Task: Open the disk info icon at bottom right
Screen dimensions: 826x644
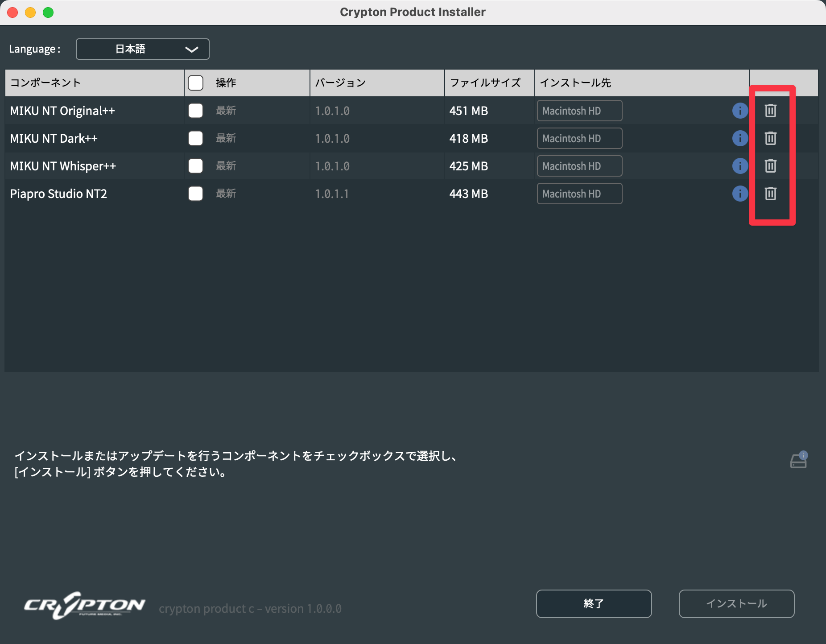Action: tap(799, 460)
